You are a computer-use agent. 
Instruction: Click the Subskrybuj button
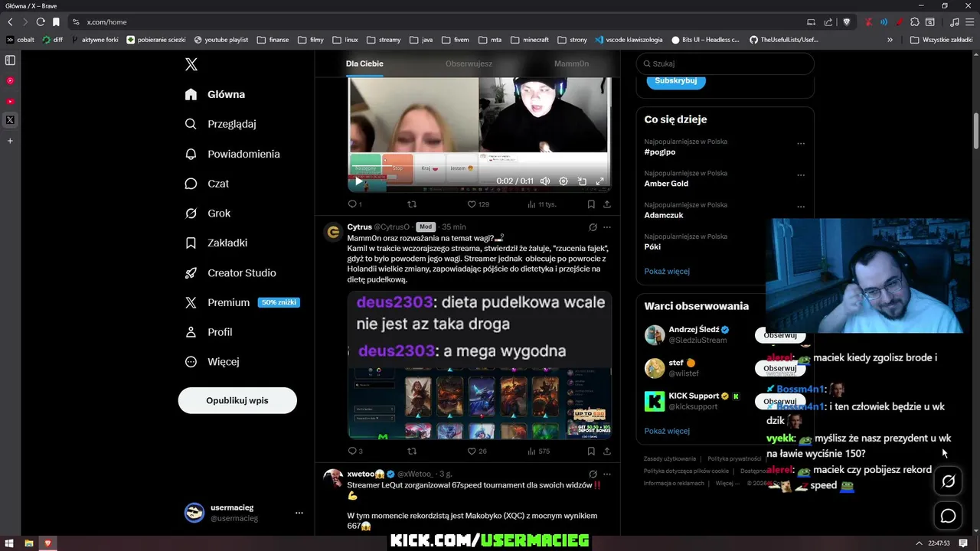click(x=676, y=80)
